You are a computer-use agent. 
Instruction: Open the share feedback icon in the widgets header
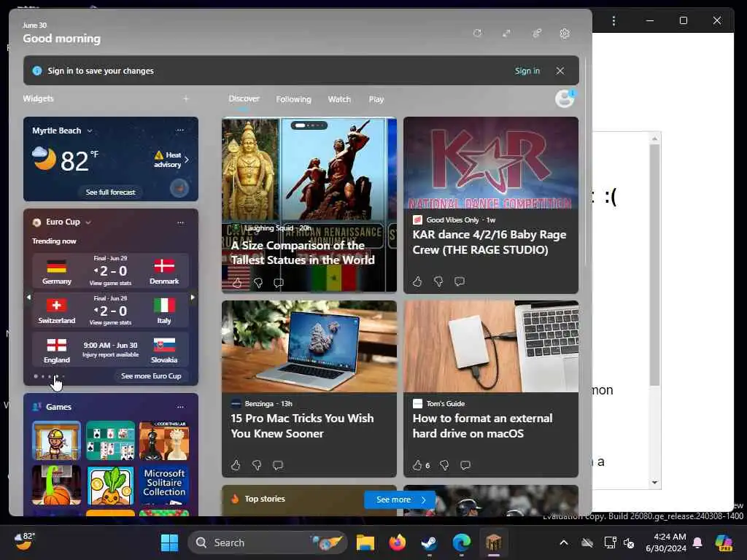point(536,34)
